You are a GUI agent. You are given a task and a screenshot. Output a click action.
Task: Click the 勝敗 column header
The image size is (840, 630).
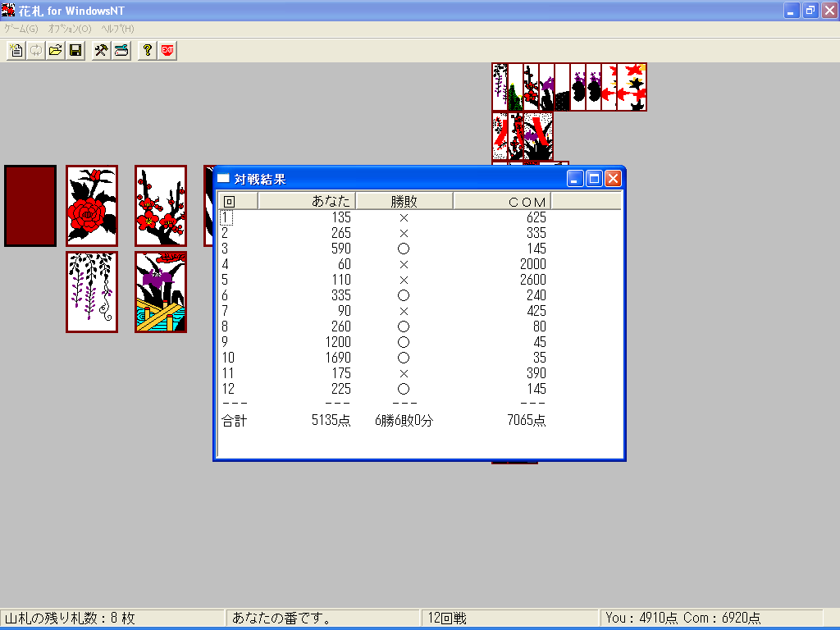click(404, 201)
